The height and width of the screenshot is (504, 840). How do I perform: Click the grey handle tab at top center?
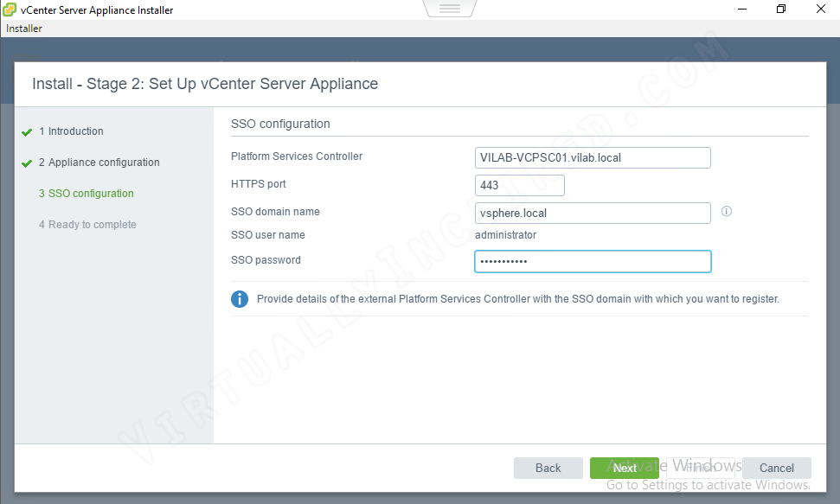(449, 9)
